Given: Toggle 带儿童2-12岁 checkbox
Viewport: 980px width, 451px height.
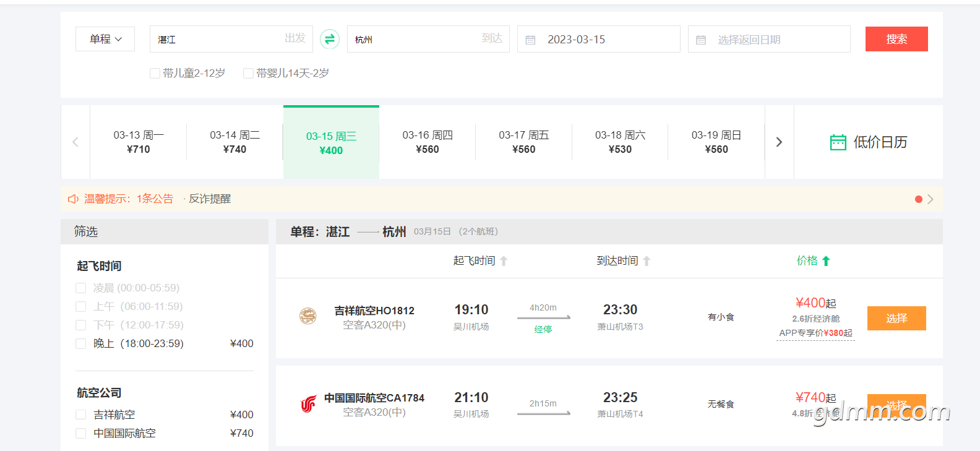Looking at the screenshot, I should point(155,73).
